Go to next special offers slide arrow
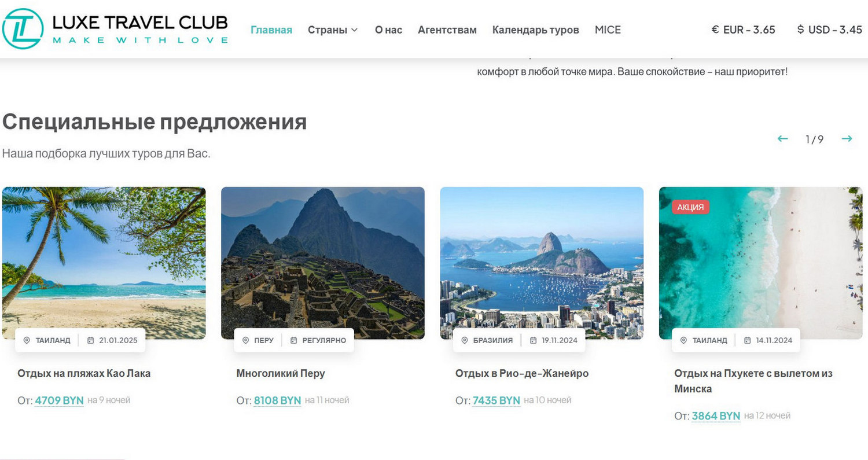This screenshot has width=868, height=460. (847, 139)
